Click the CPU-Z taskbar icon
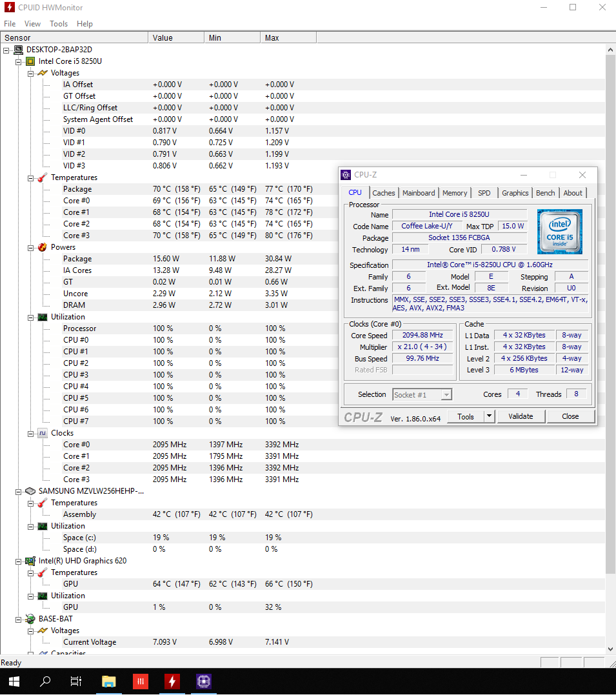The width and height of the screenshot is (616, 697). coord(204,681)
